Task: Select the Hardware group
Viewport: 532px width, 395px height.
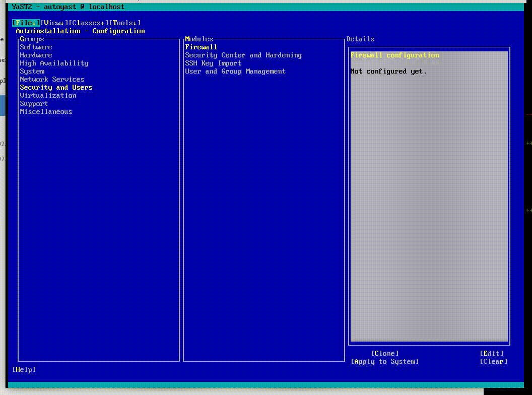Action: point(36,55)
